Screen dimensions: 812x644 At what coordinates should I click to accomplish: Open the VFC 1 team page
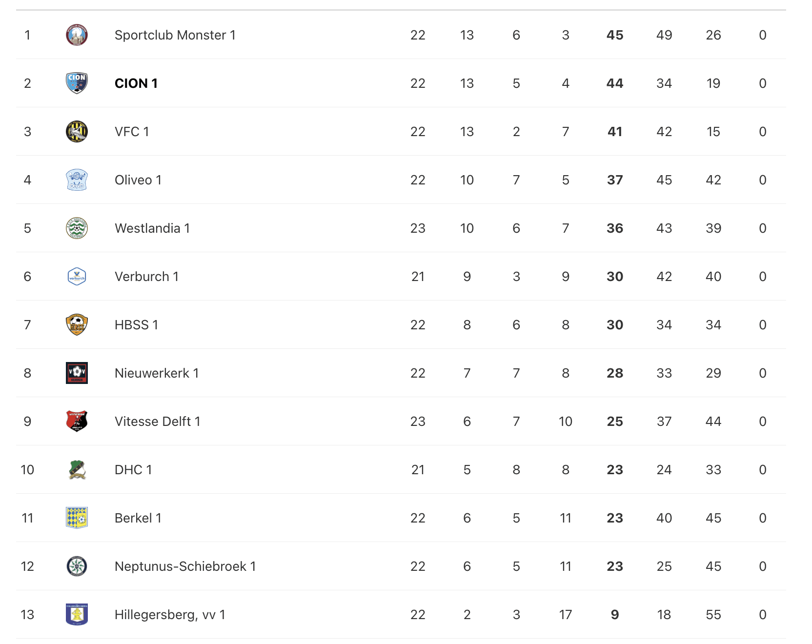[132, 132]
